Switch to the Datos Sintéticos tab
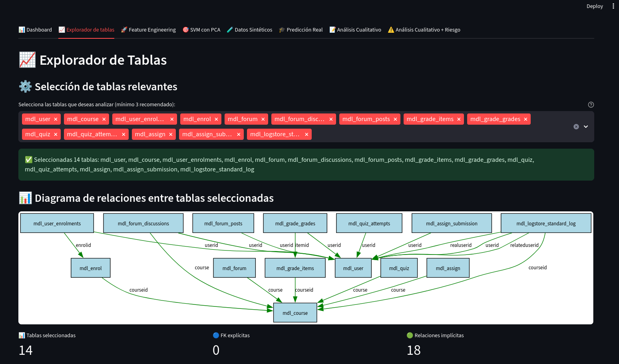Screen dimensions: 619x364 [249, 30]
